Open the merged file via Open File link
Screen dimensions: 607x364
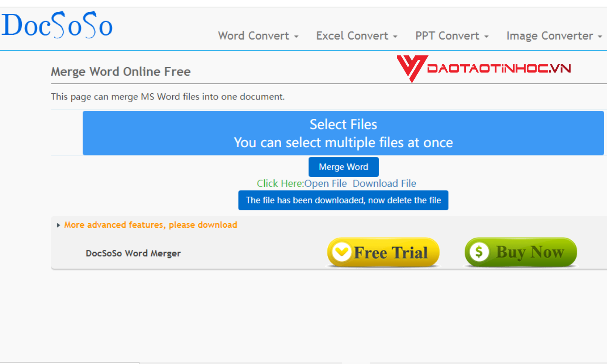[x=326, y=183]
